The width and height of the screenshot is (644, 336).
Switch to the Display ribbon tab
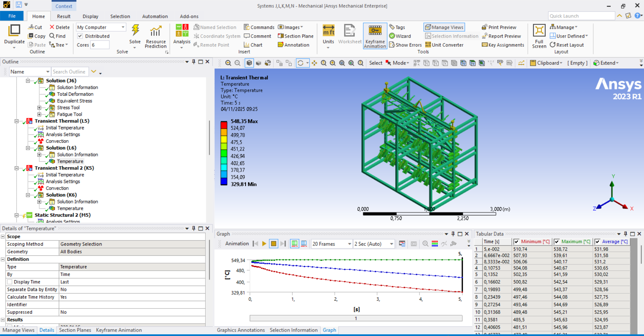[90, 16]
